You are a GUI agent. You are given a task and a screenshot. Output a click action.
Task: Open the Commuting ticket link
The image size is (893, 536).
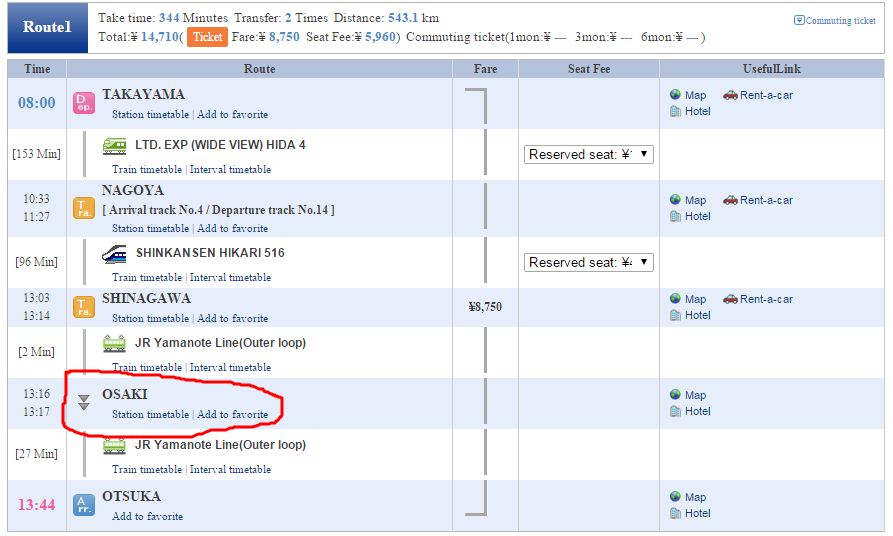pyautogui.click(x=841, y=21)
